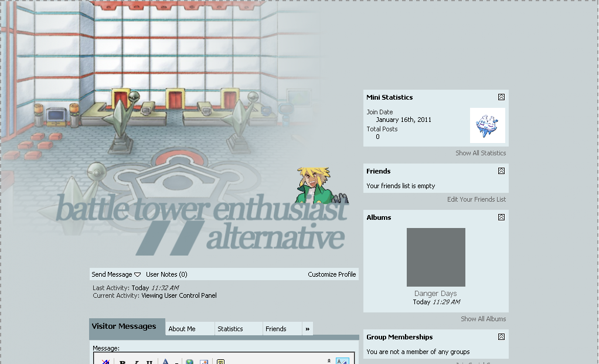
Task: Open the Send Message dropdown
Action: click(116, 274)
